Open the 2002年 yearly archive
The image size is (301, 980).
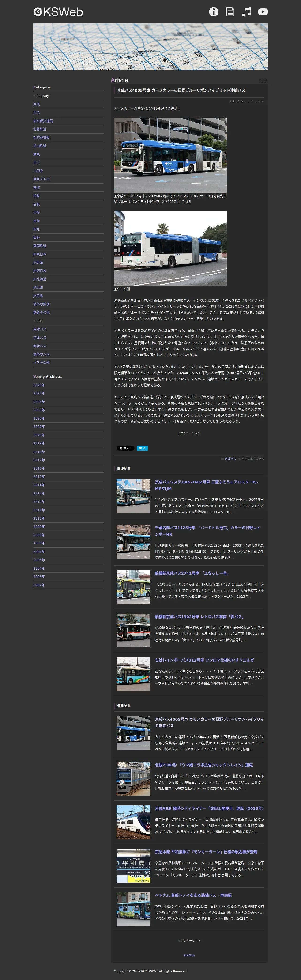[39, 586]
